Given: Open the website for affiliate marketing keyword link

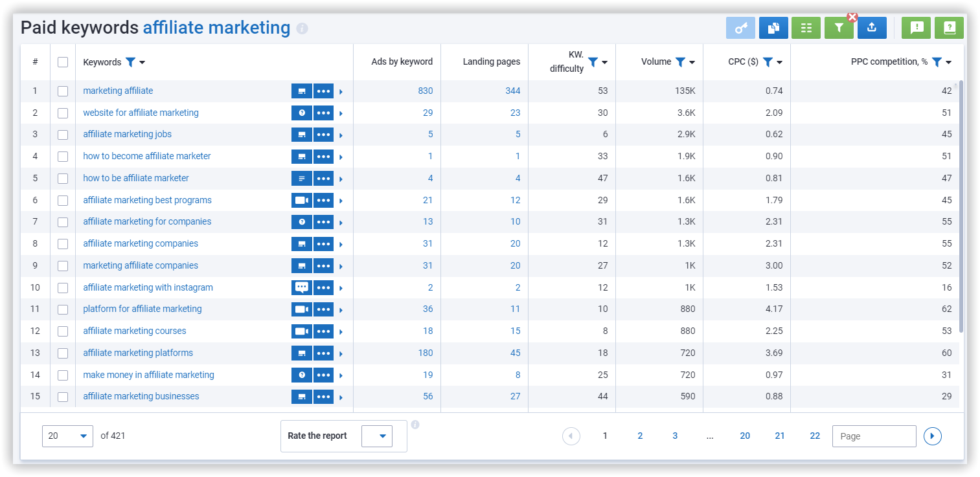Looking at the screenshot, I should coord(141,113).
